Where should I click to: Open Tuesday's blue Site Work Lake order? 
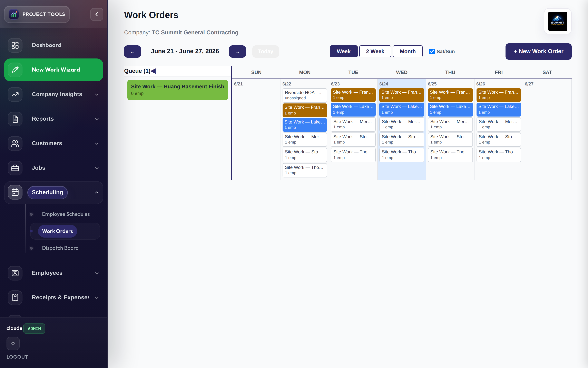point(353,109)
